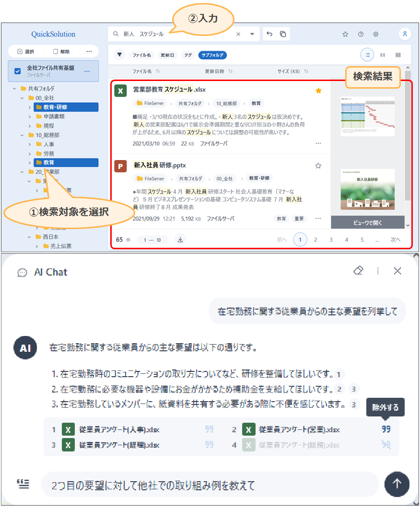Send the chat message with arrow button

point(397,484)
